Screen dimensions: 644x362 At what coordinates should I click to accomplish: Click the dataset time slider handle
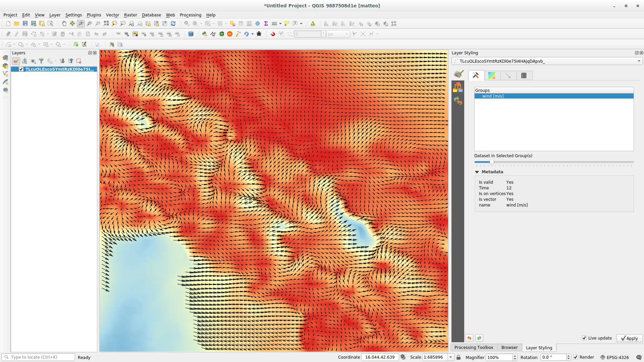[x=492, y=162]
